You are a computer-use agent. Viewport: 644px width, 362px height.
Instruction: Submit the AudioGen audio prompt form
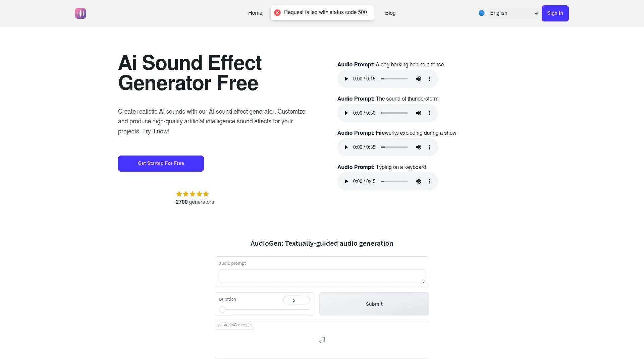click(374, 304)
